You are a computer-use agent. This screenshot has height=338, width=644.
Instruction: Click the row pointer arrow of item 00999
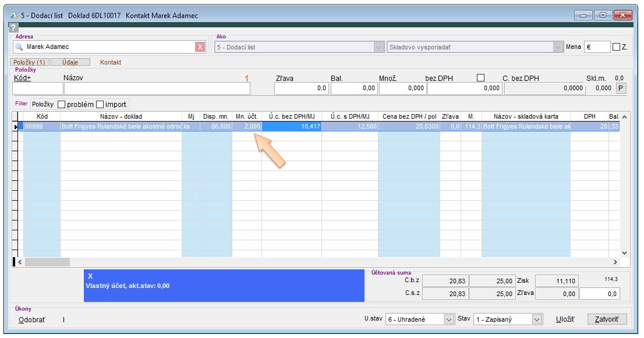(x=16, y=126)
